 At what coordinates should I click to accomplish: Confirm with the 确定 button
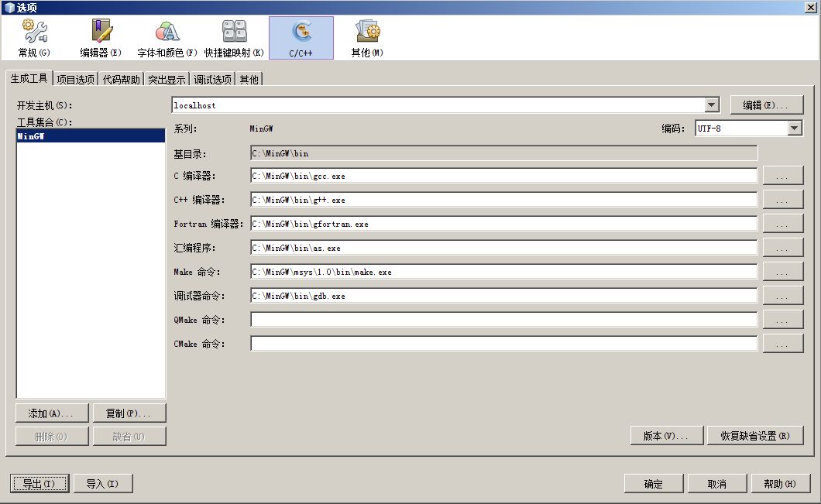click(654, 484)
